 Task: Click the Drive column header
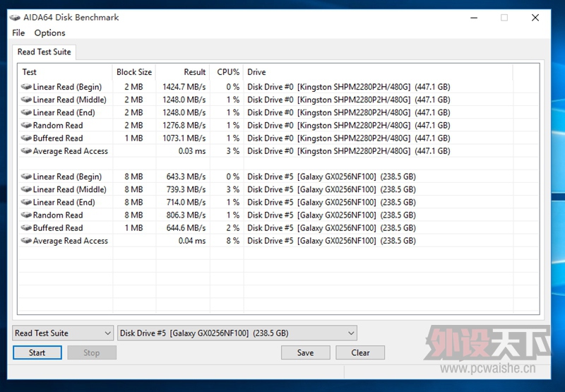click(x=378, y=72)
